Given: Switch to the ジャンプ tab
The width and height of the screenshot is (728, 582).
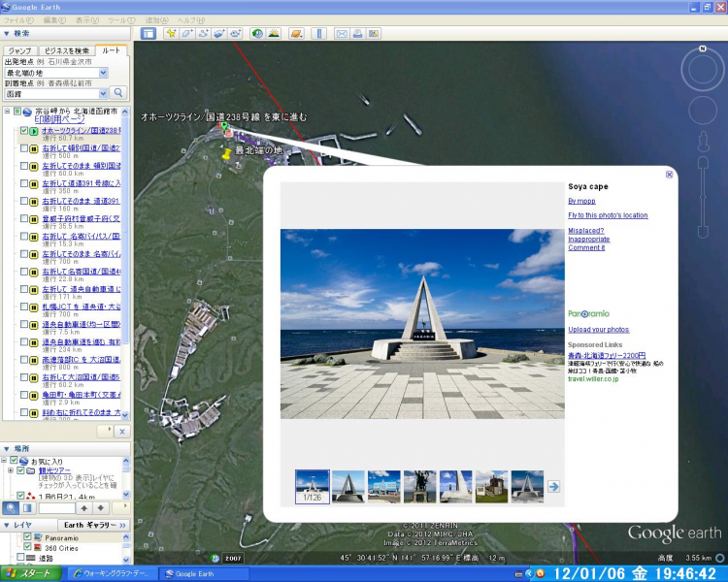Looking at the screenshot, I should [x=20, y=50].
